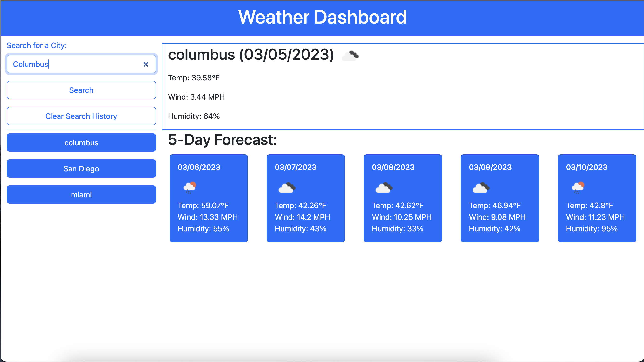Click the Weather Dashboard header title
Image resolution: width=644 pixels, height=362 pixels.
322,17
